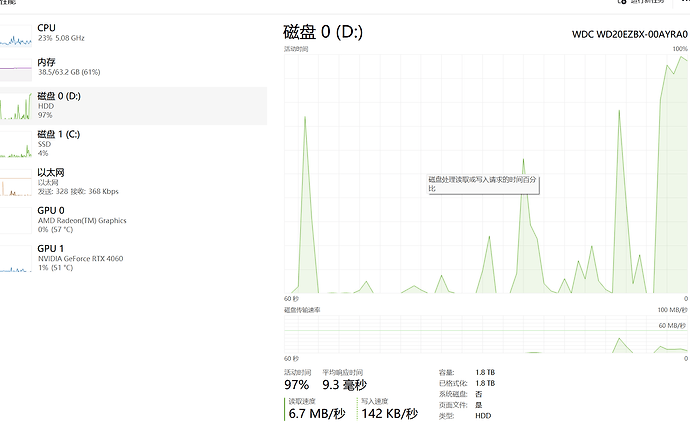The width and height of the screenshot is (690, 427).
Task: Click the 读取速度 label
Action: (x=302, y=401)
